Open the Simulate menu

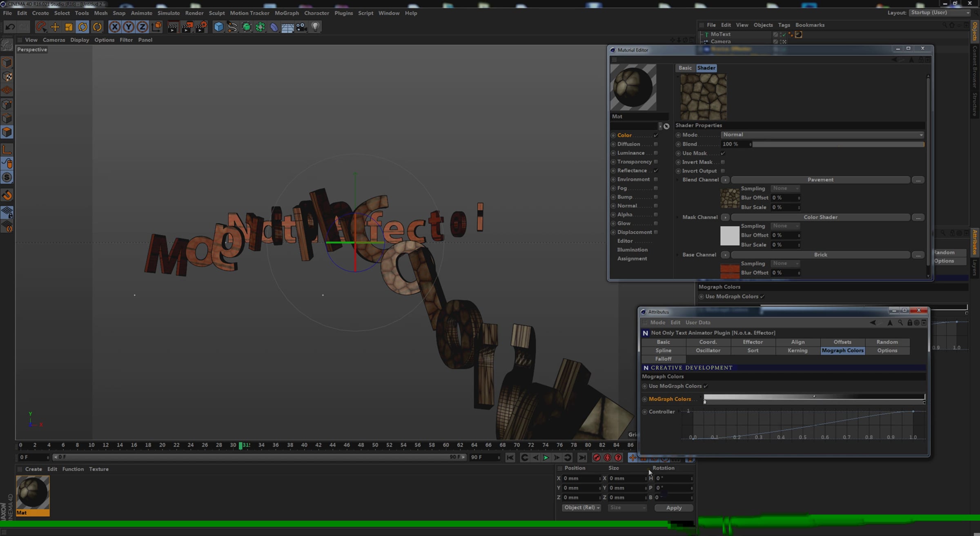169,13
